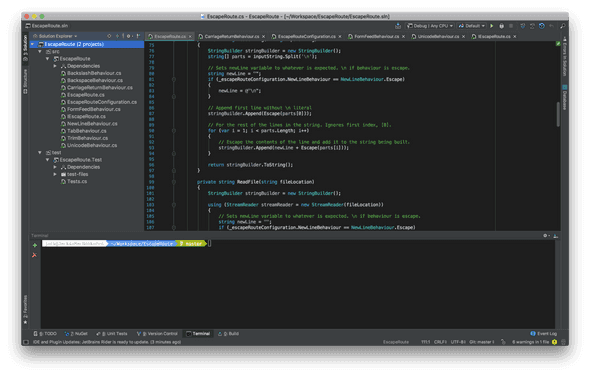
Task: Close the CarriageReturnBehaviour.cs tab
Action: click(x=263, y=37)
